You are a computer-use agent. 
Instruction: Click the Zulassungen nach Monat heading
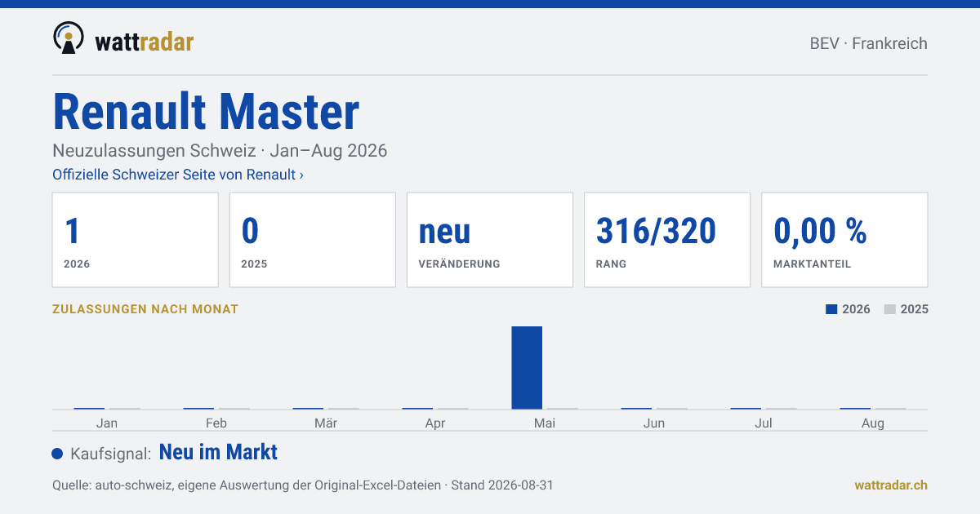145,309
